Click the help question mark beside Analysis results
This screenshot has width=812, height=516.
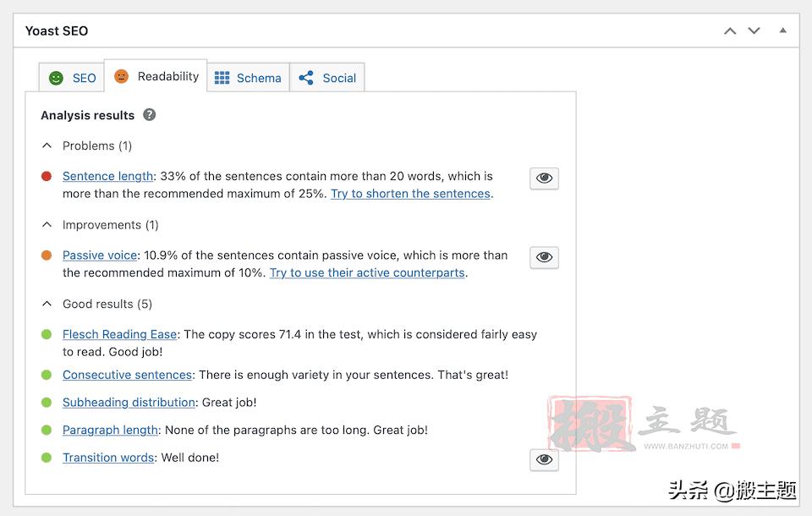point(150,115)
